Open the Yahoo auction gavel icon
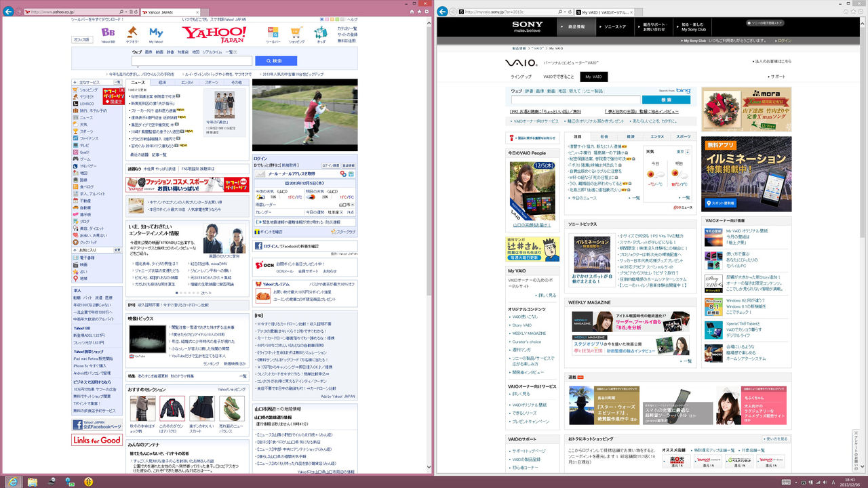This screenshot has width=868, height=488. pyautogui.click(x=132, y=33)
